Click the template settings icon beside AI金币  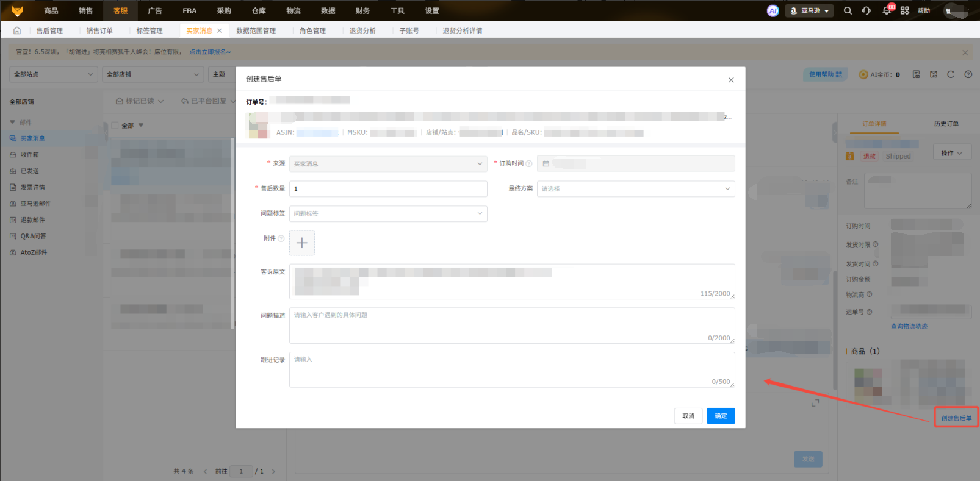[x=917, y=74]
